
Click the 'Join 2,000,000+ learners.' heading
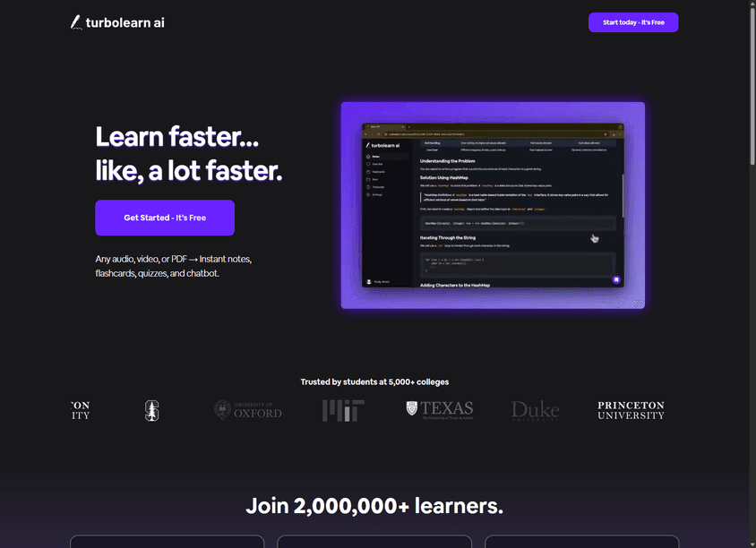374,506
